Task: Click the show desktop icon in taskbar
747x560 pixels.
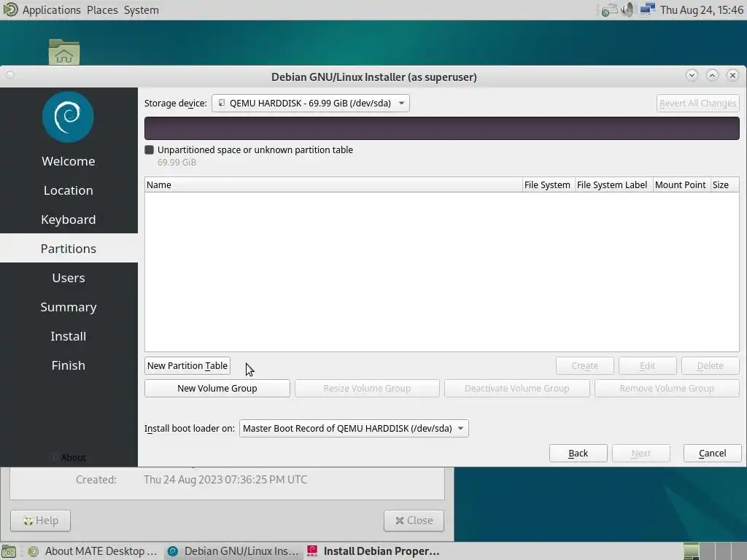Action: [9, 551]
